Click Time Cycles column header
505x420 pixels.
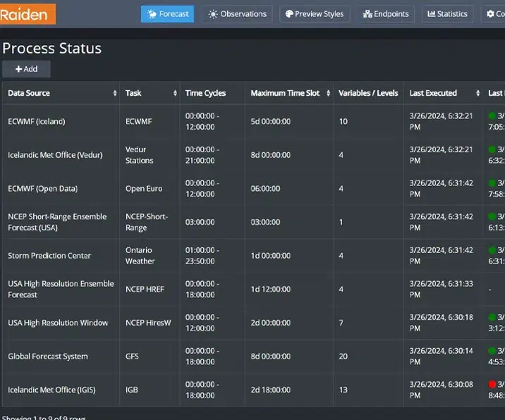(x=205, y=93)
